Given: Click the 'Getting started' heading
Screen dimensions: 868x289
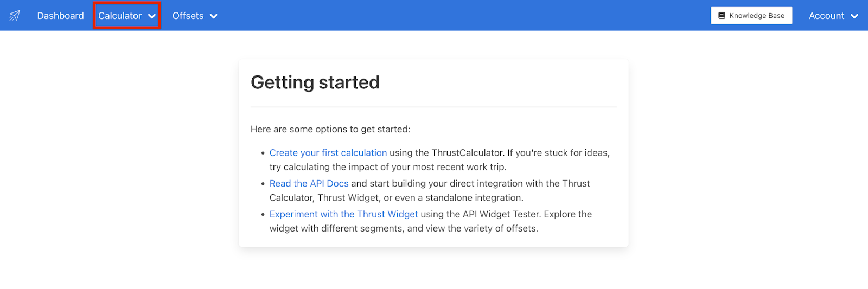Looking at the screenshot, I should (315, 82).
